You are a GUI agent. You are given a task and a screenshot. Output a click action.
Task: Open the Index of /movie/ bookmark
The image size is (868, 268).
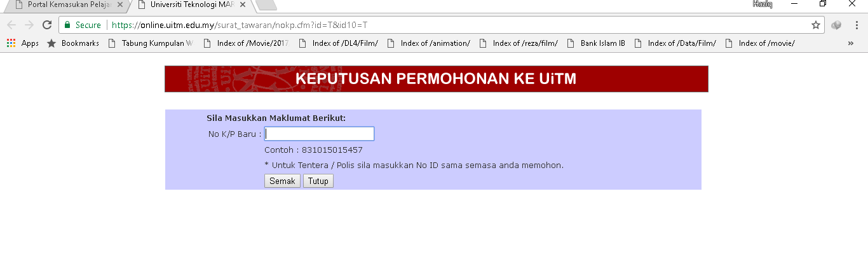pyautogui.click(x=760, y=43)
